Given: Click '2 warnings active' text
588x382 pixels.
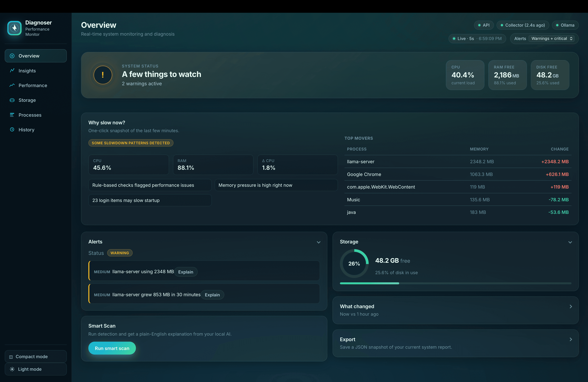Looking at the screenshot, I should pos(142,83).
